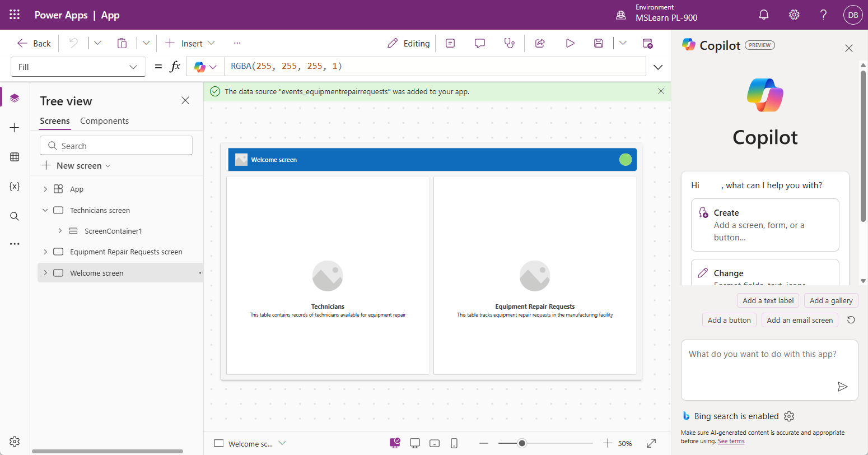Collapse the Technicians screen node
The width and height of the screenshot is (868, 455).
click(x=45, y=210)
